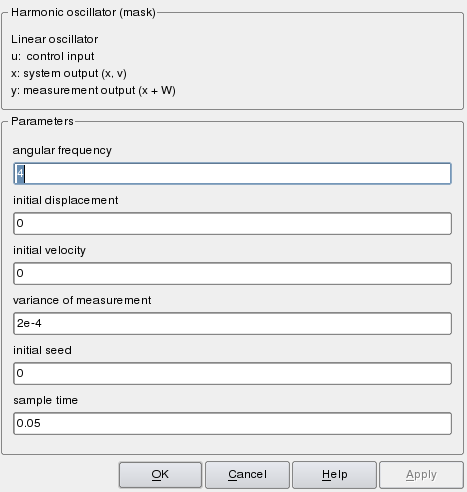The height and width of the screenshot is (492, 467).
Task: Click the sample time input field
Action: coord(232,423)
